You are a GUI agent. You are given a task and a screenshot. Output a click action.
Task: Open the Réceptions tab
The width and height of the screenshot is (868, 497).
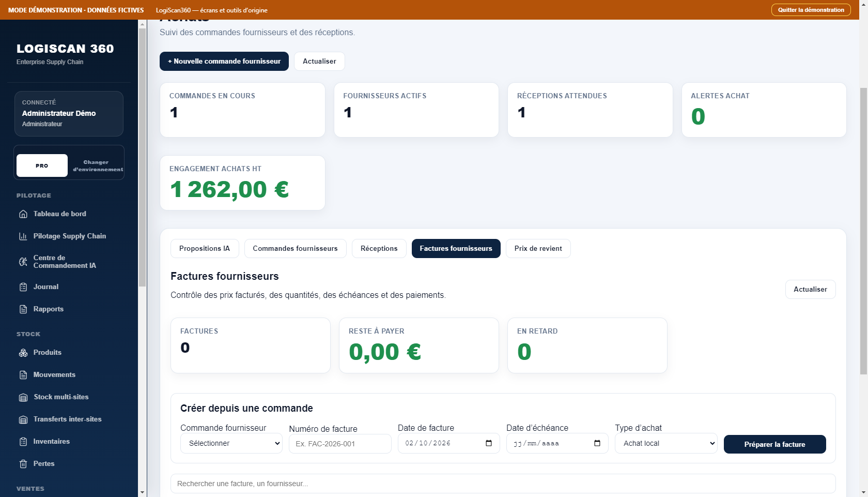(379, 248)
